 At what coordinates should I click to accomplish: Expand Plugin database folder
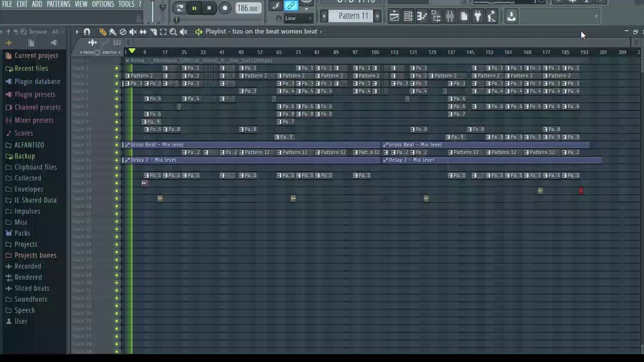click(x=33, y=81)
